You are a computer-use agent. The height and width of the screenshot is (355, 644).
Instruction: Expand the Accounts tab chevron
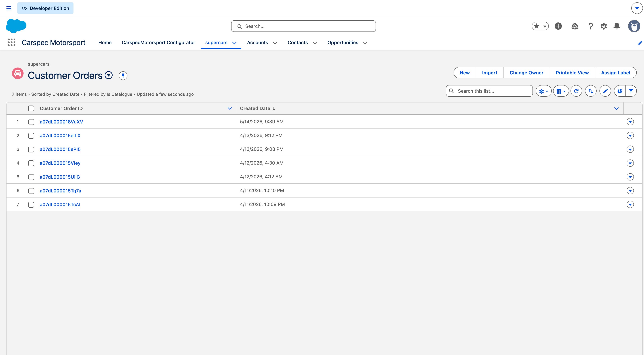click(x=275, y=43)
